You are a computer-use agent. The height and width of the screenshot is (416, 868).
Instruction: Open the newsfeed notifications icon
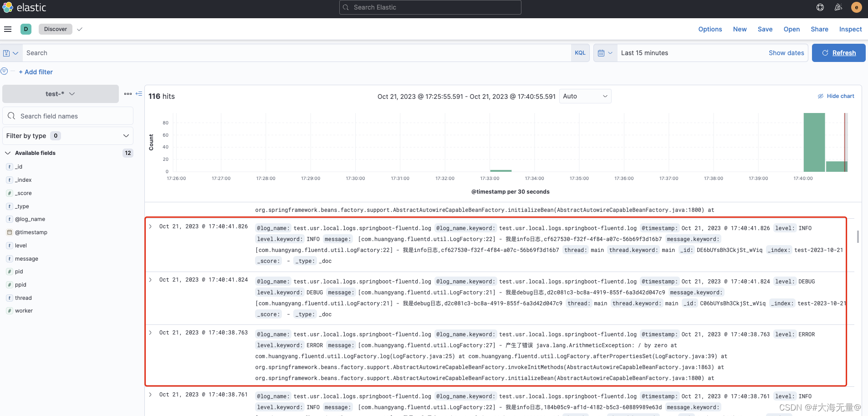(838, 7)
